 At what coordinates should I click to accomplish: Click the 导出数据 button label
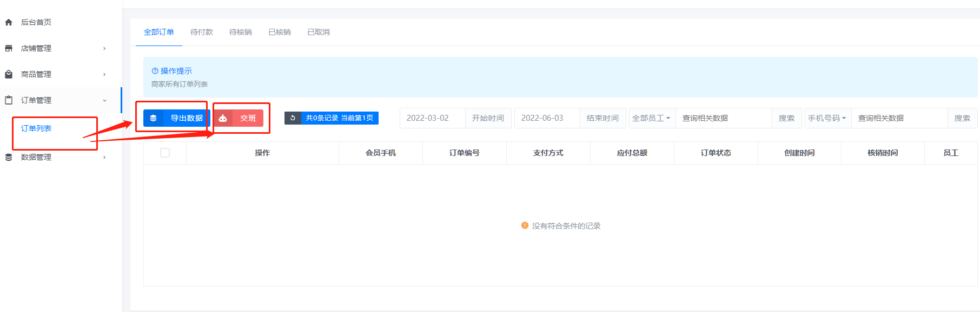tap(187, 118)
